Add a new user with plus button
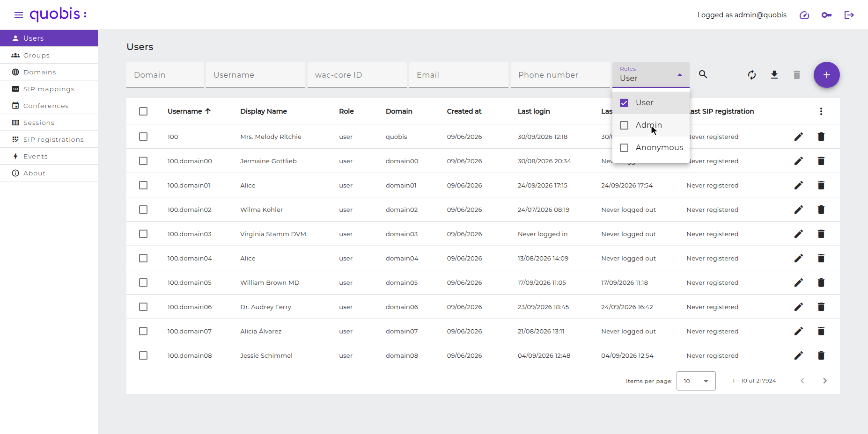The width and height of the screenshot is (868, 434). tap(827, 75)
